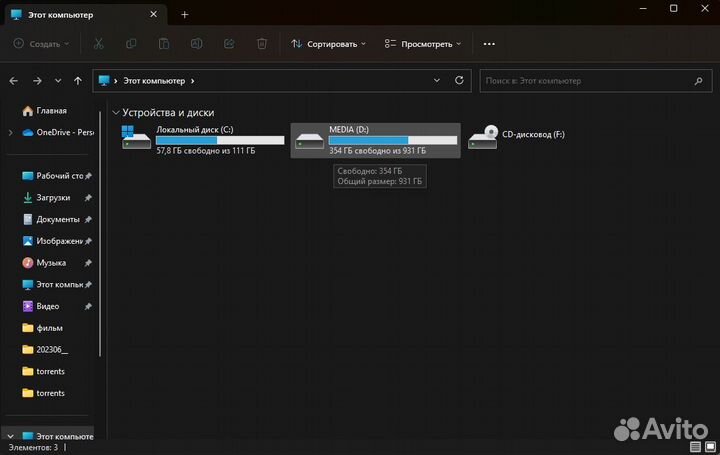
Task: Click the Cut scissors icon in toolbar
Action: pyautogui.click(x=98, y=44)
